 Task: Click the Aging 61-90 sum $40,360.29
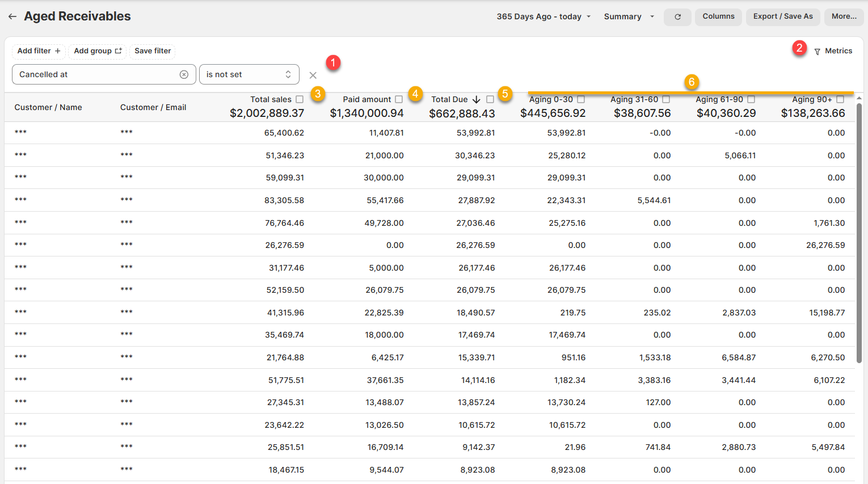click(x=726, y=113)
